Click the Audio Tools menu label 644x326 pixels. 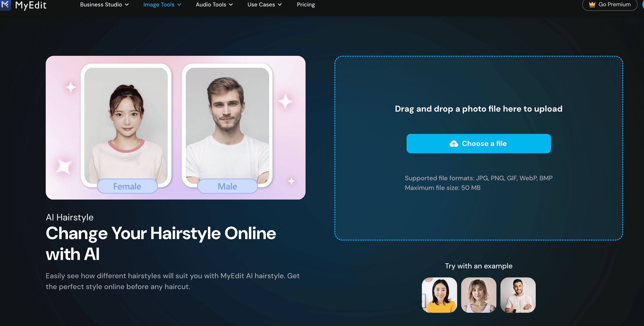[211, 4]
